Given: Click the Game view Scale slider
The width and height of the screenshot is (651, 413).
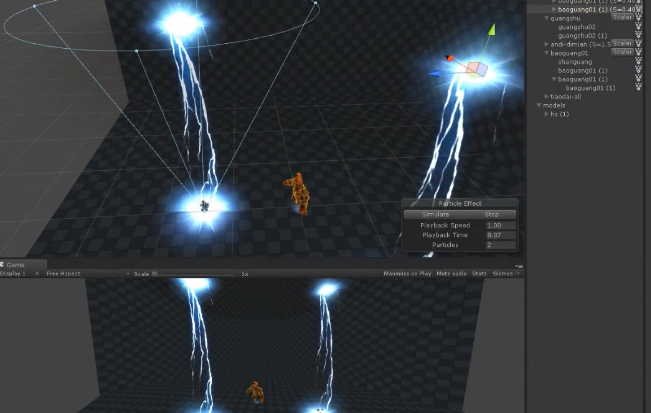Looking at the screenshot, I should pos(194,274).
